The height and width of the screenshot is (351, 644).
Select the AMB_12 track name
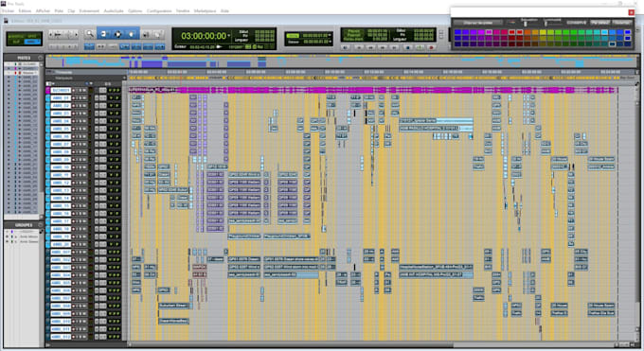tap(61, 183)
